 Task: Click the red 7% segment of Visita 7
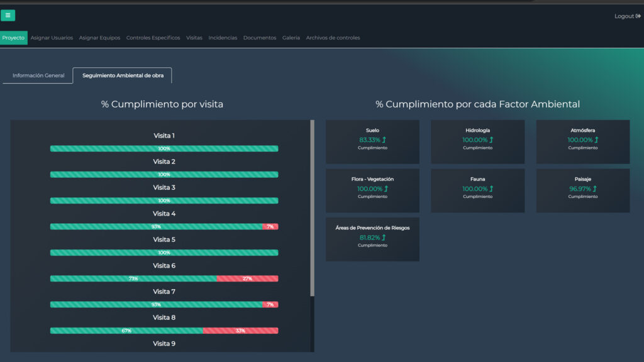[270, 305]
